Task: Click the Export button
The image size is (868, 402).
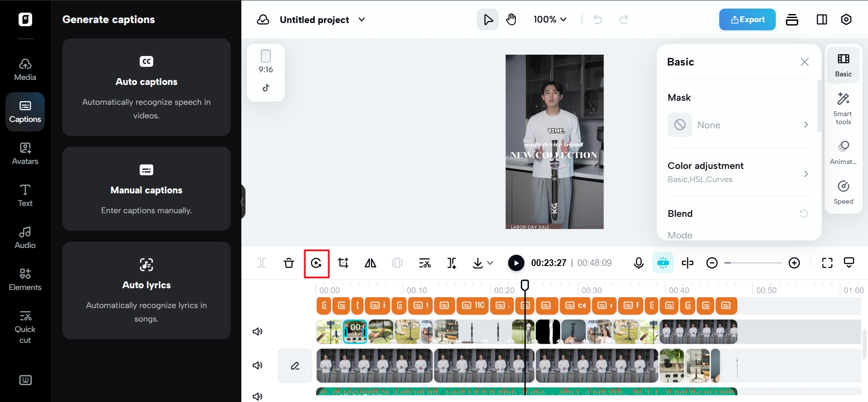Action: (x=747, y=19)
